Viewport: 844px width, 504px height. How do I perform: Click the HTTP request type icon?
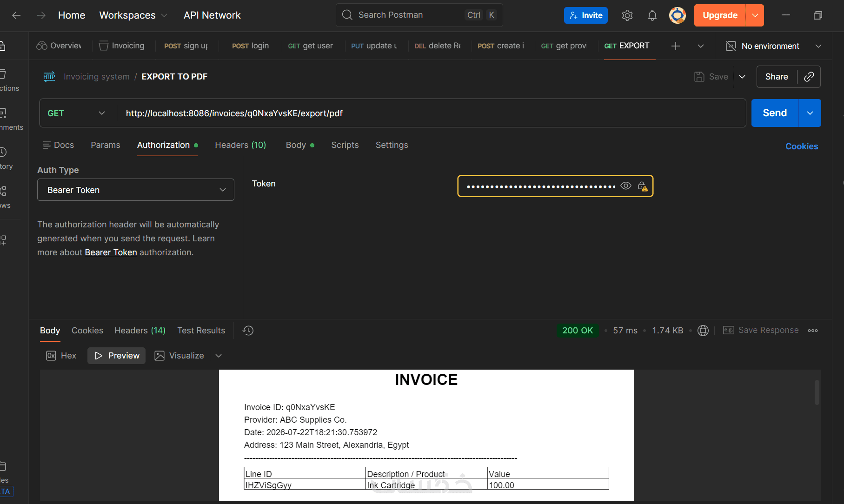(49, 77)
